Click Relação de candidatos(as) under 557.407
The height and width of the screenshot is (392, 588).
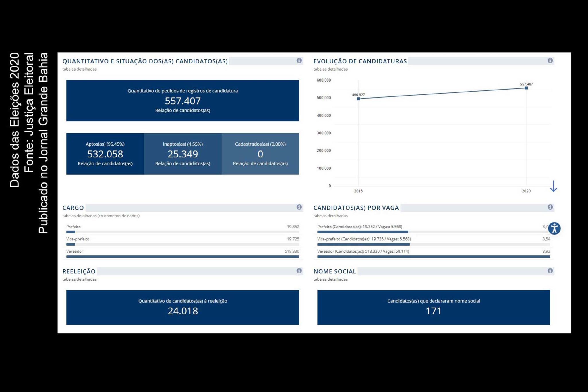point(183,110)
